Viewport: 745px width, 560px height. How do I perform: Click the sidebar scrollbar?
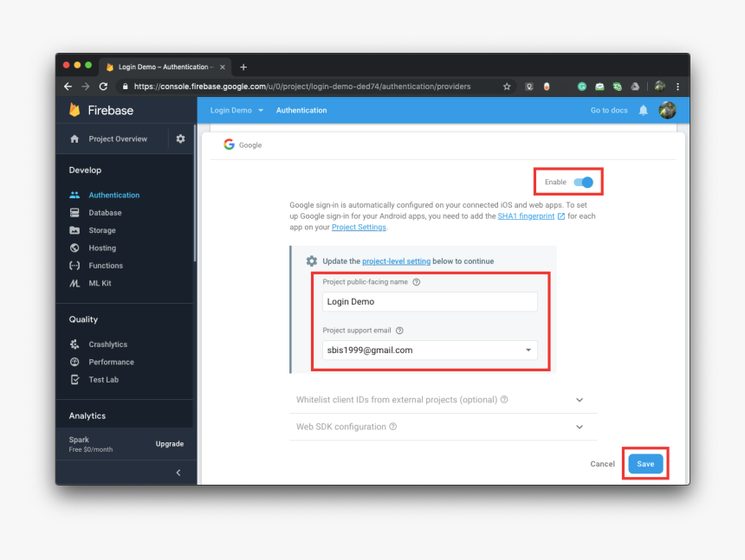coord(195,193)
